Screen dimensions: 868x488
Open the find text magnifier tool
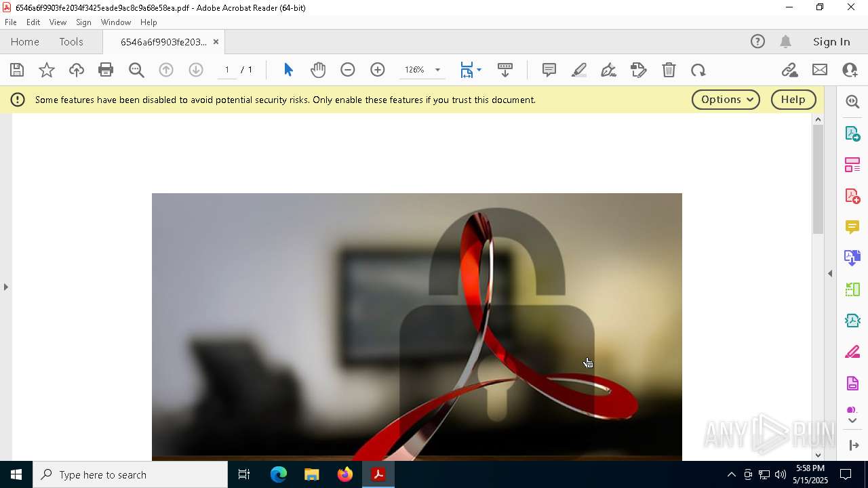136,70
